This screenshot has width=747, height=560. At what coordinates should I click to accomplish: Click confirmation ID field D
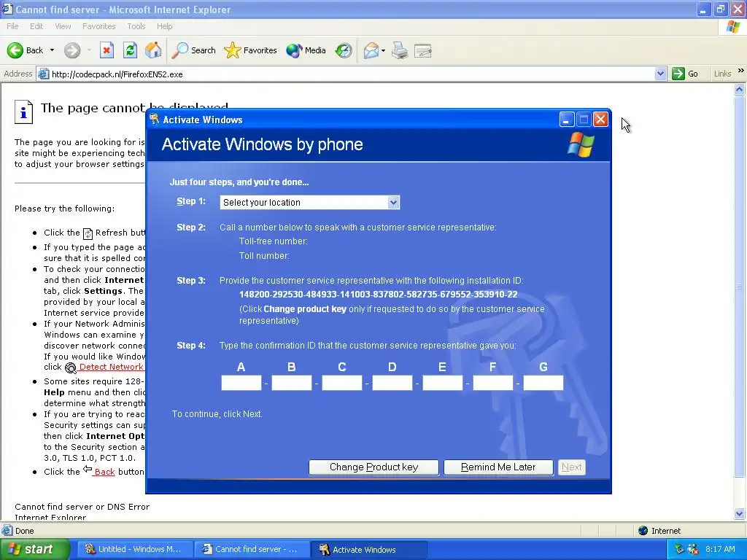point(392,383)
